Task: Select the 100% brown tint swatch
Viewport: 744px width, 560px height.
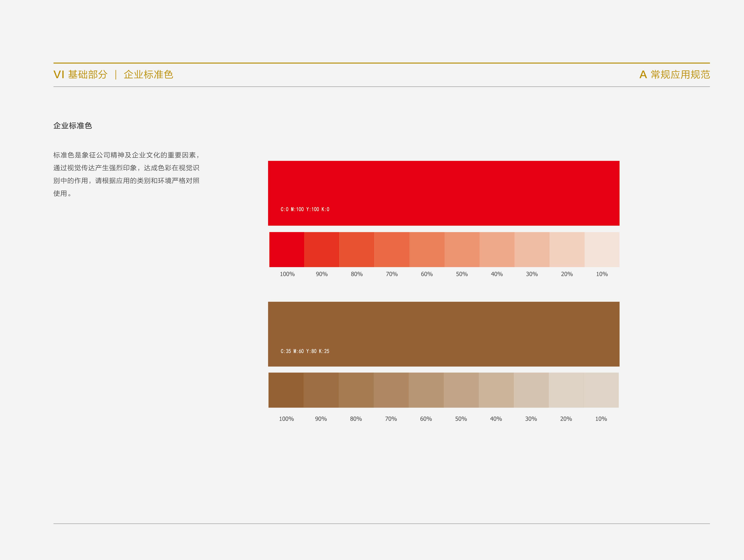Action: pyautogui.click(x=286, y=390)
